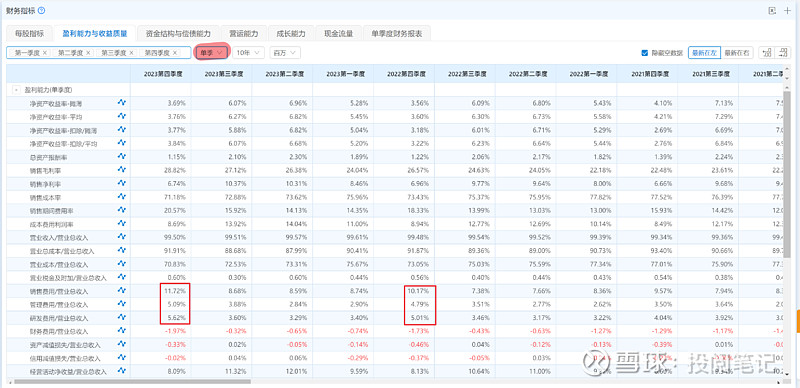Open trend chart icon for 销售净利率

[x=121, y=183]
